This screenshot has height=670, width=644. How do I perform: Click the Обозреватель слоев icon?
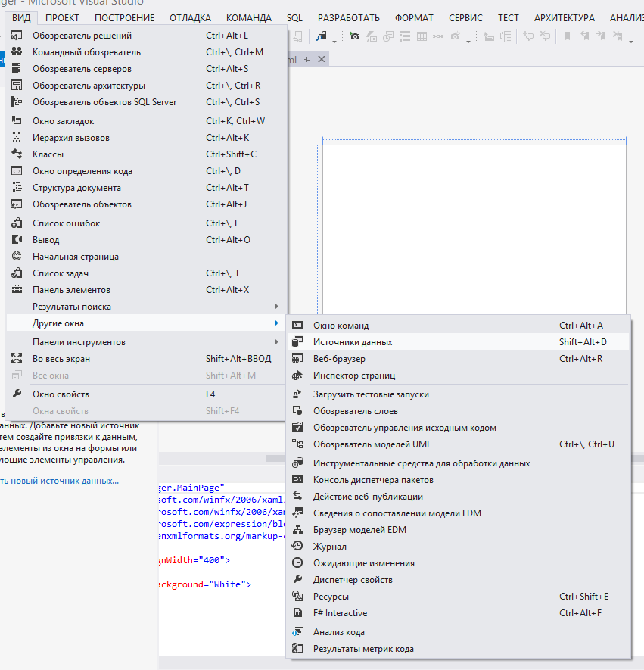[297, 410]
